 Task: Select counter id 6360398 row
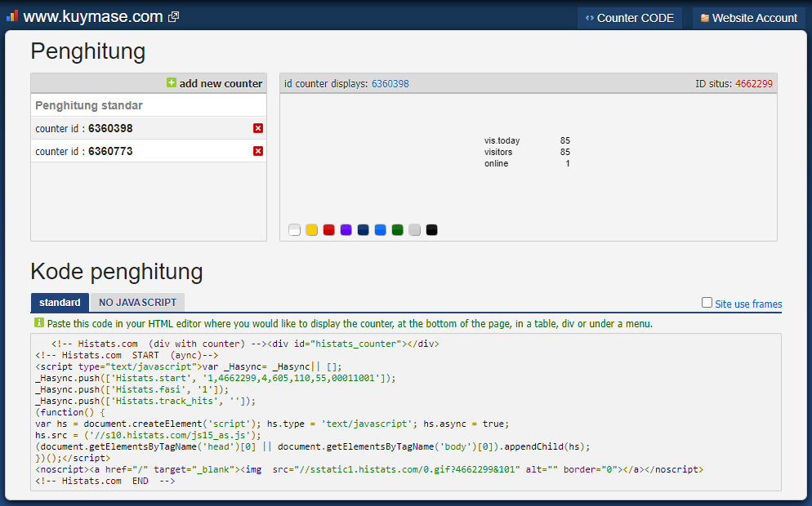[x=149, y=128]
